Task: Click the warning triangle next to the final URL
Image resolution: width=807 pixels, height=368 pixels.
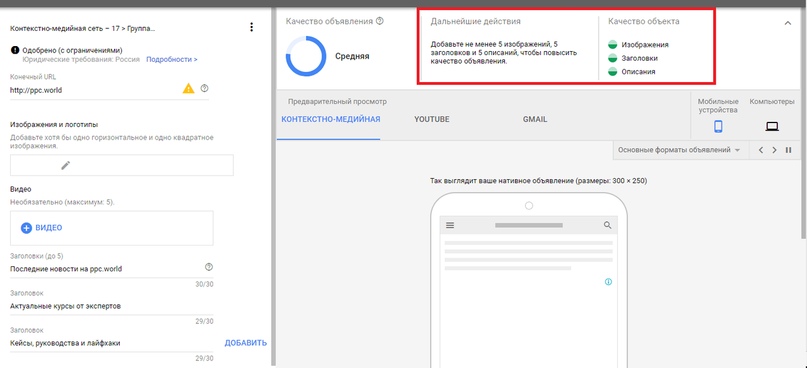Action: (x=188, y=89)
